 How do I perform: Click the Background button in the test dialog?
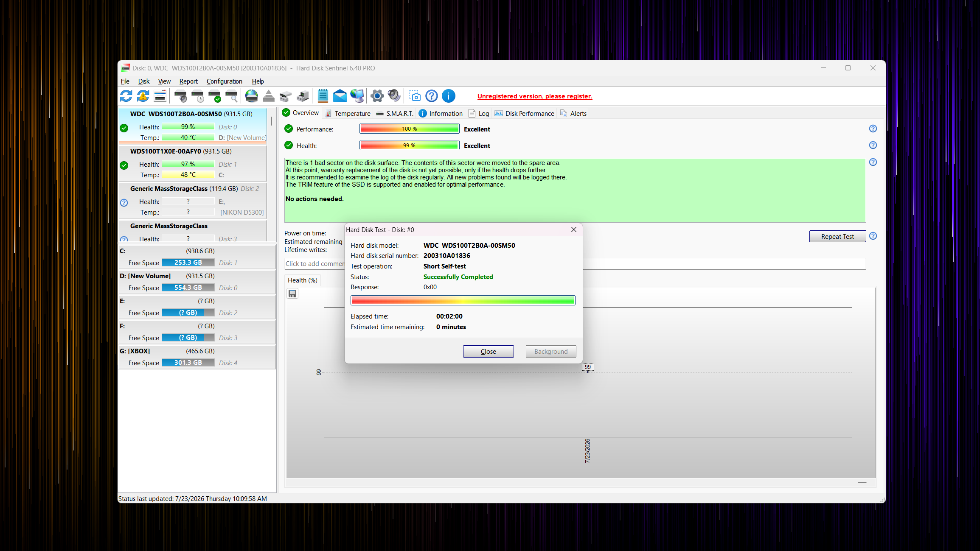point(551,352)
